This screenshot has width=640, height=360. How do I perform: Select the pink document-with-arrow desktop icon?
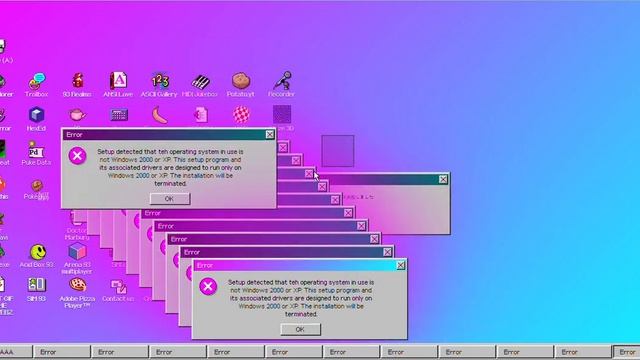[201, 115]
